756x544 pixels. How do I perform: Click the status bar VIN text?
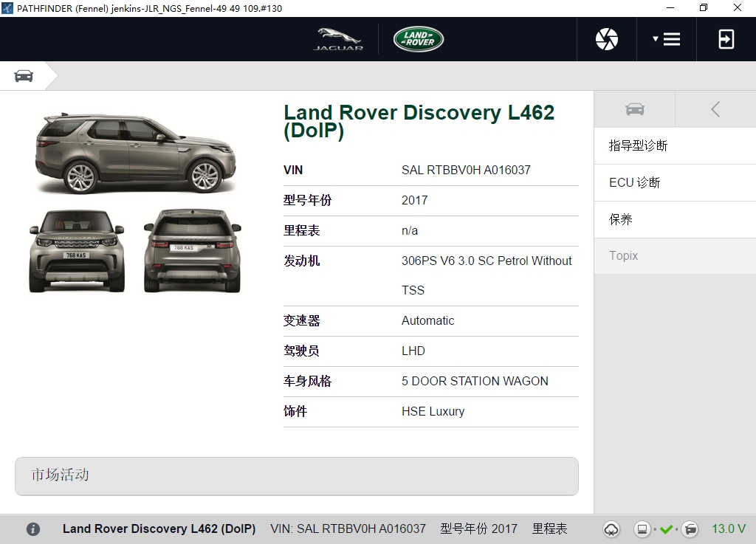click(x=348, y=529)
